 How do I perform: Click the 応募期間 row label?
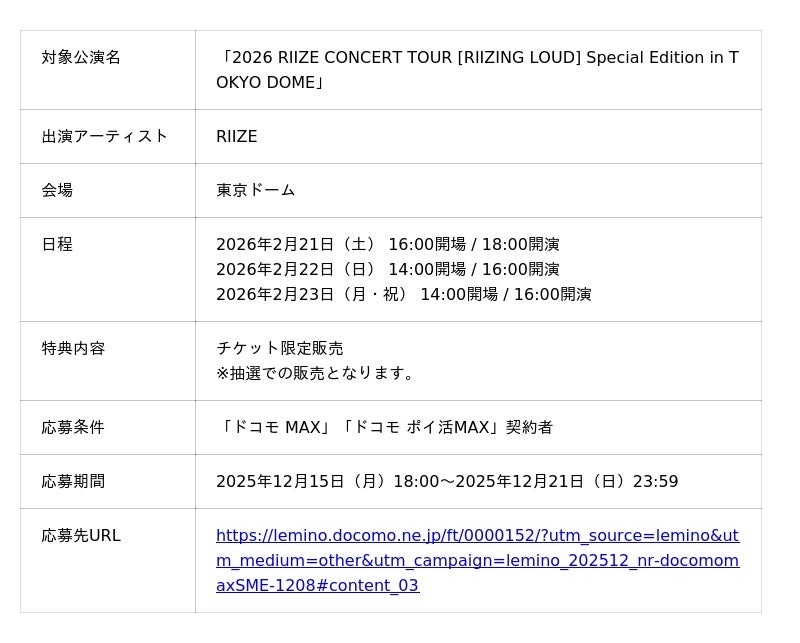(73, 481)
